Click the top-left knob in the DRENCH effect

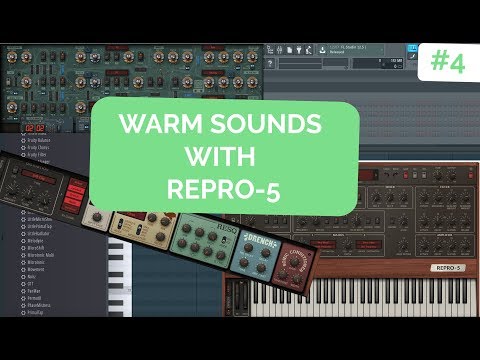(249, 247)
